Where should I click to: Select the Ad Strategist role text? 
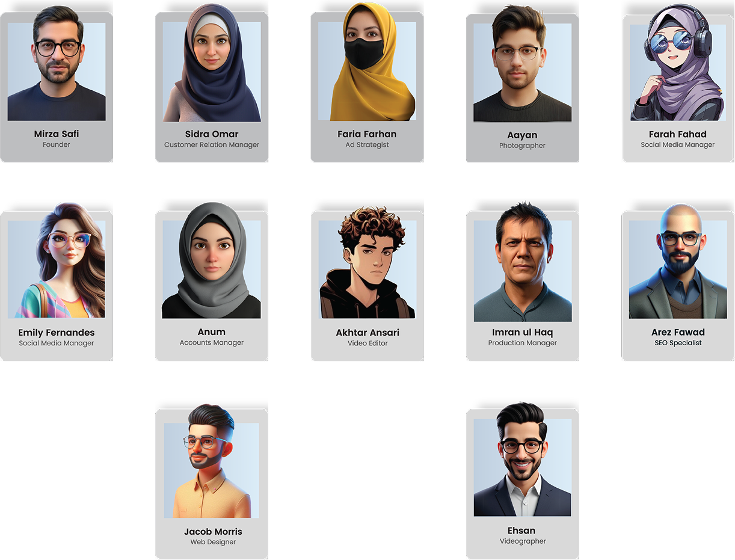click(367, 145)
